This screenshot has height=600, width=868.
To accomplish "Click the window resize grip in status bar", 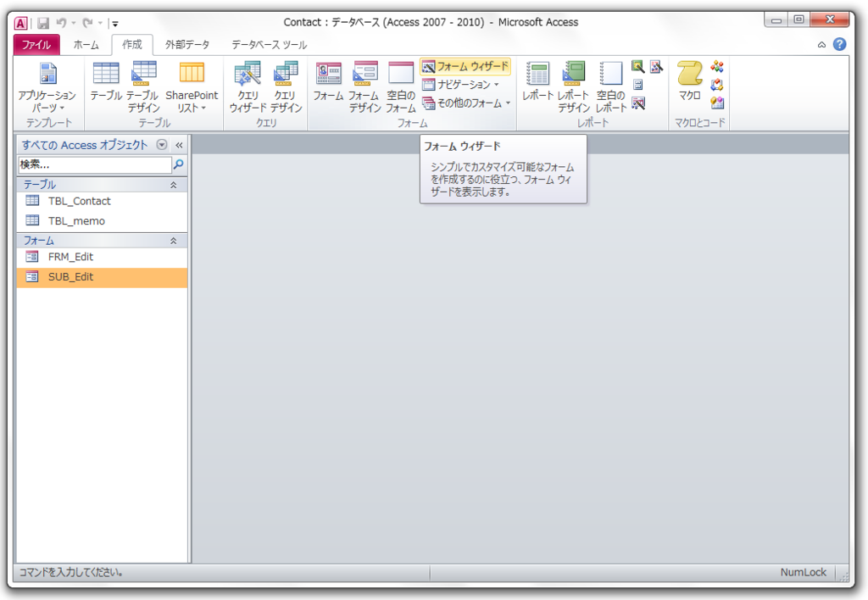I will coord(843,575).
